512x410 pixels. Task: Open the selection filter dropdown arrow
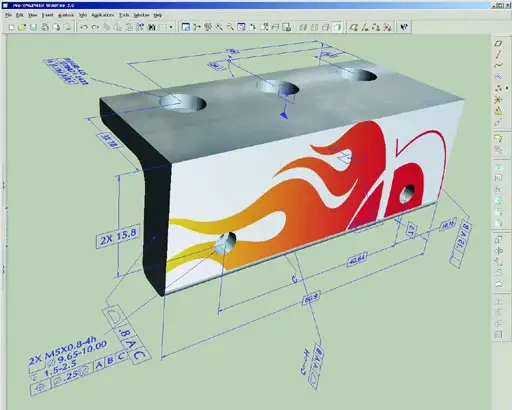[x=171, y=27]
